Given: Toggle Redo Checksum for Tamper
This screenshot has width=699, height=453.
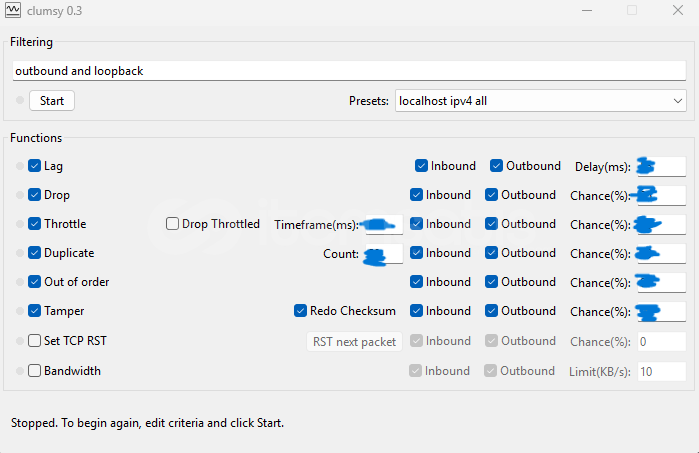Looking at the screenshot, I should pos(301,311).
